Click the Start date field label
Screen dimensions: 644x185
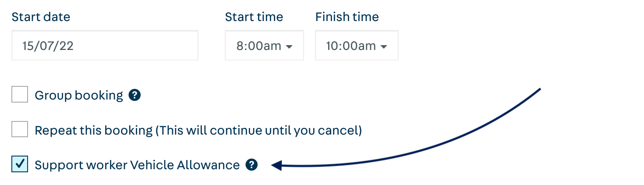pyautogui.click(x=41, y=17)
